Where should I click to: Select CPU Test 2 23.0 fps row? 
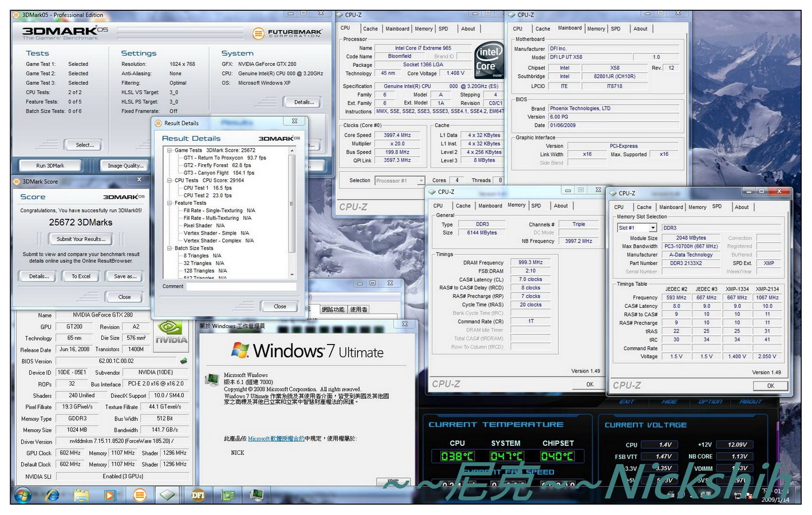click(207, 195)
